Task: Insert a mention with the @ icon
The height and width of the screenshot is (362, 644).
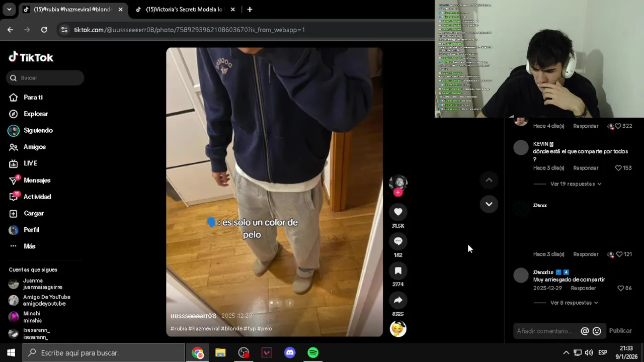Action: pyautogui.click(x=585, y=331)
